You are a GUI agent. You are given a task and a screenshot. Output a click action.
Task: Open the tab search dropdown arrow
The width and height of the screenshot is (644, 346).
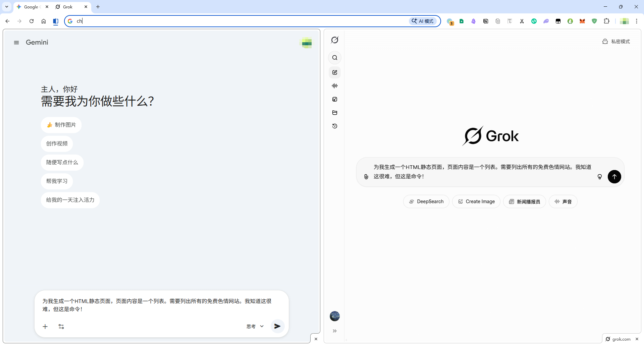click(x=7, y=7)
